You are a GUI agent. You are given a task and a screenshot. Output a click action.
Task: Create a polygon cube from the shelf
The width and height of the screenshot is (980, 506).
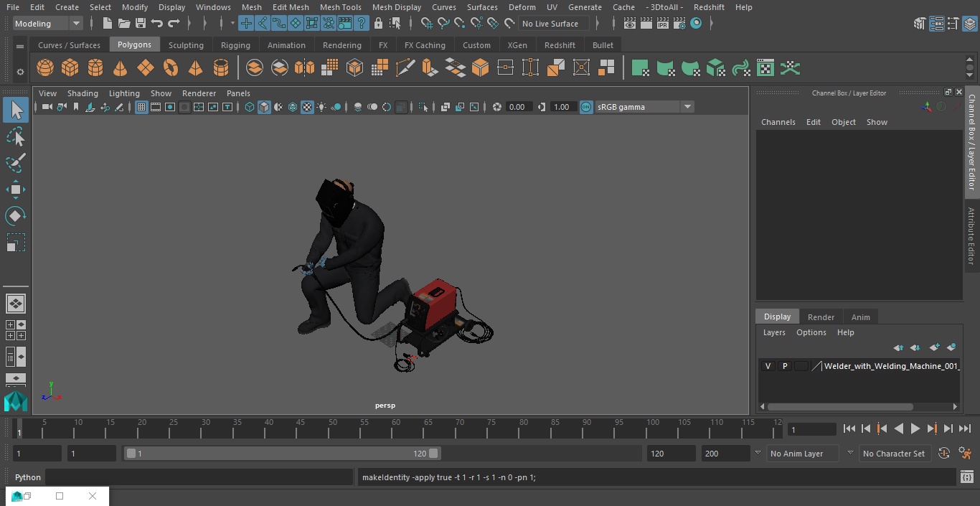[70, 68]
